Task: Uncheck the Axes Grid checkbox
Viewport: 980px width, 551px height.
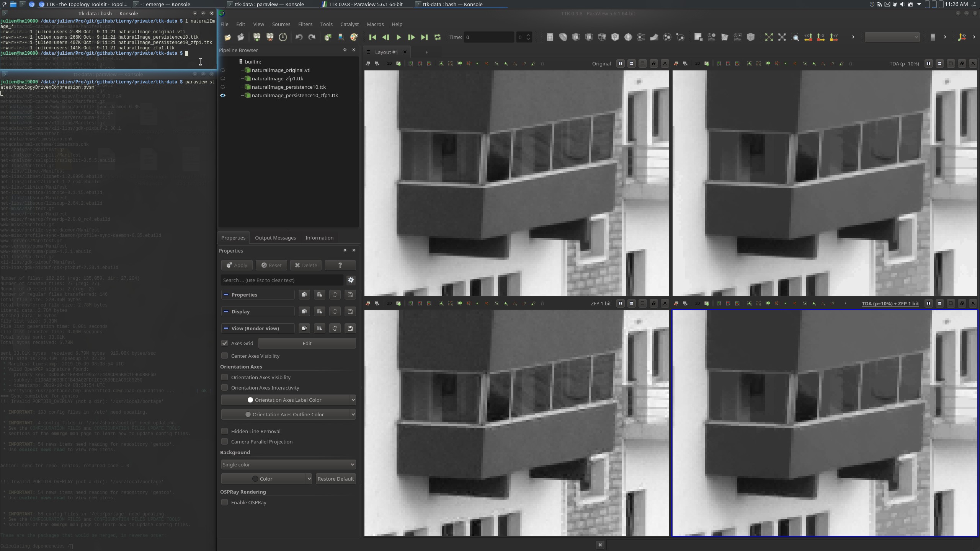Action: coord(225,343)
